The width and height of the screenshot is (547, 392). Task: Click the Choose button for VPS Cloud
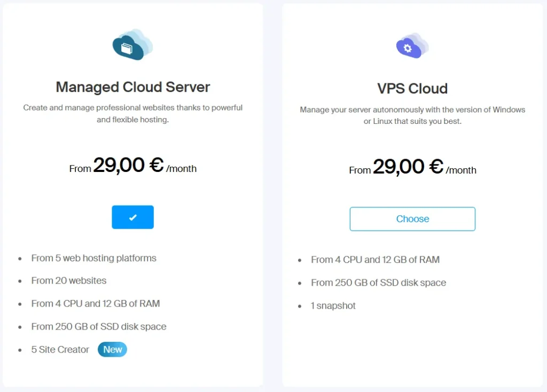[412, 219]
